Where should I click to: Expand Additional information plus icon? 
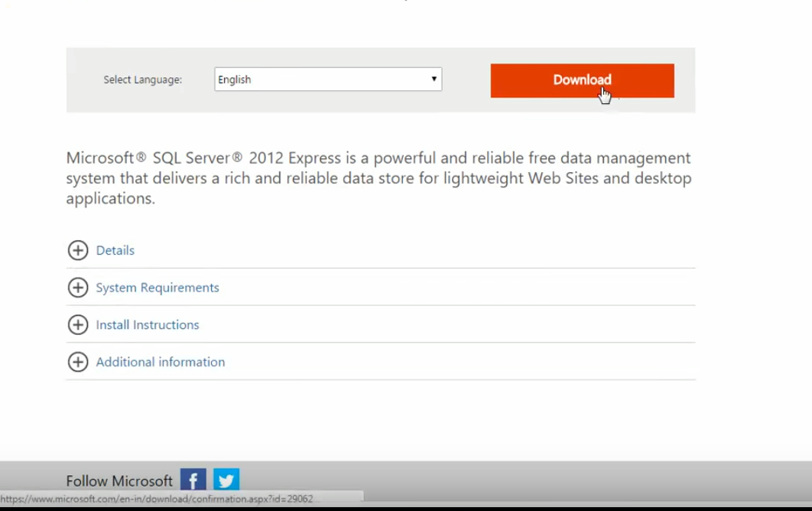point(78,363)
